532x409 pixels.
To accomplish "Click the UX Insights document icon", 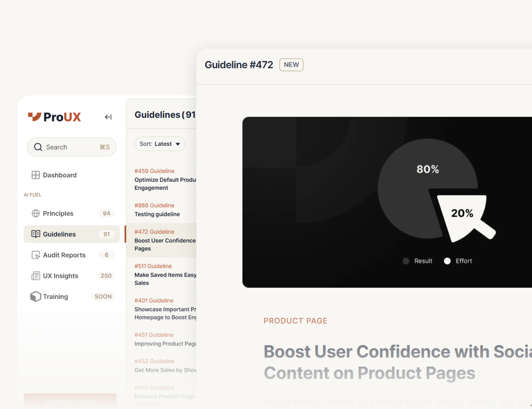I will pos(36,276).
